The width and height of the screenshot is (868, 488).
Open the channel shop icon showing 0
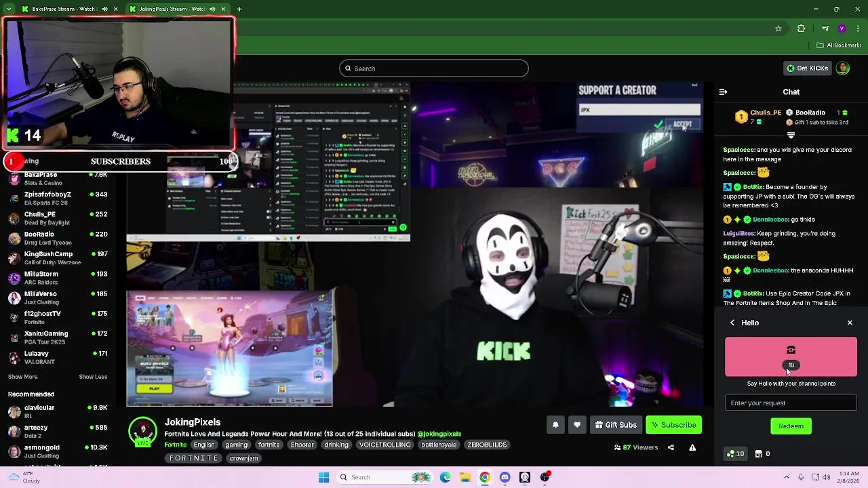[763, 454]
